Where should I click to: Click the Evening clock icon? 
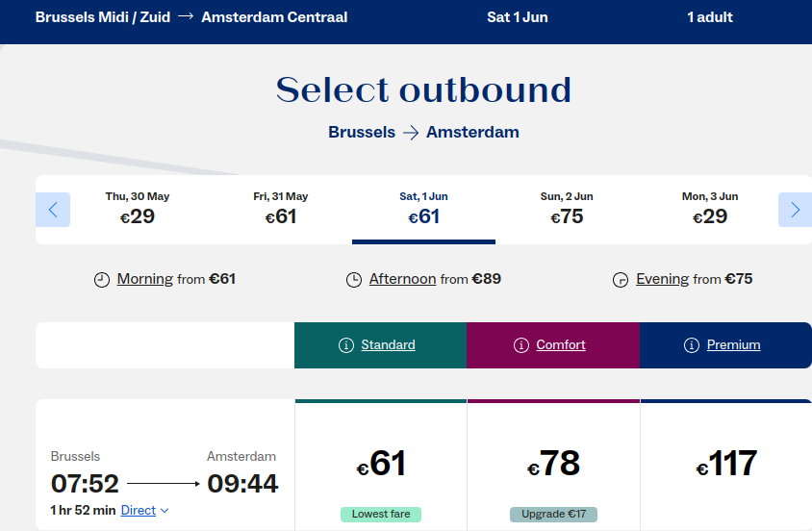621,280
